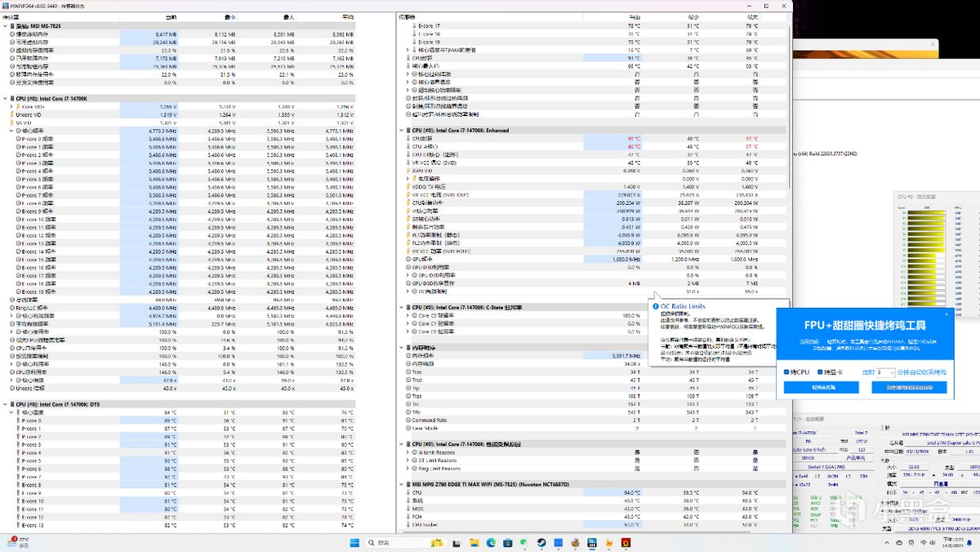Collapse the CPU i7-14700K DTS temperature group
Viewport: 980px width, 552px height.
pyautogui.click(x=5, y=404)
